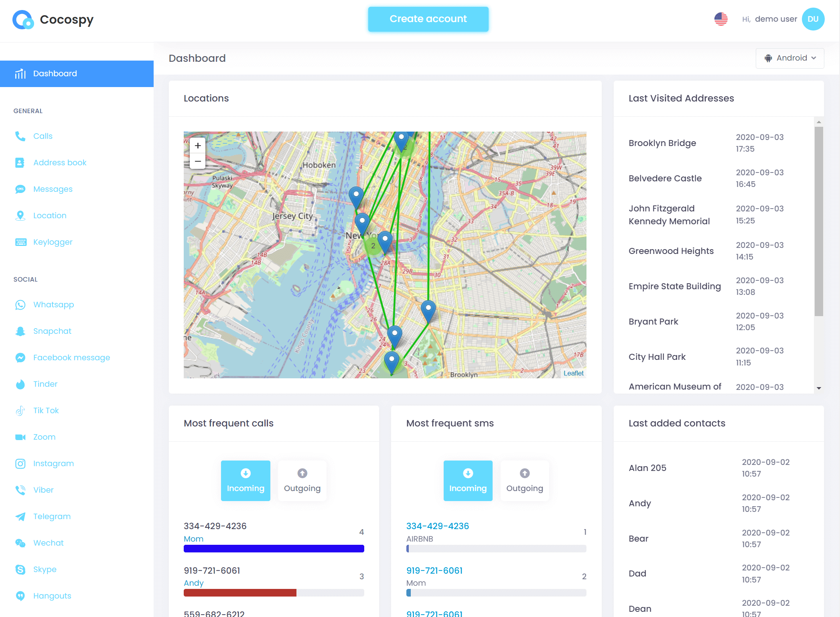This screenshot has height=617, width=840.
Task: Click the Create account button
Action: tap(428, 18)
